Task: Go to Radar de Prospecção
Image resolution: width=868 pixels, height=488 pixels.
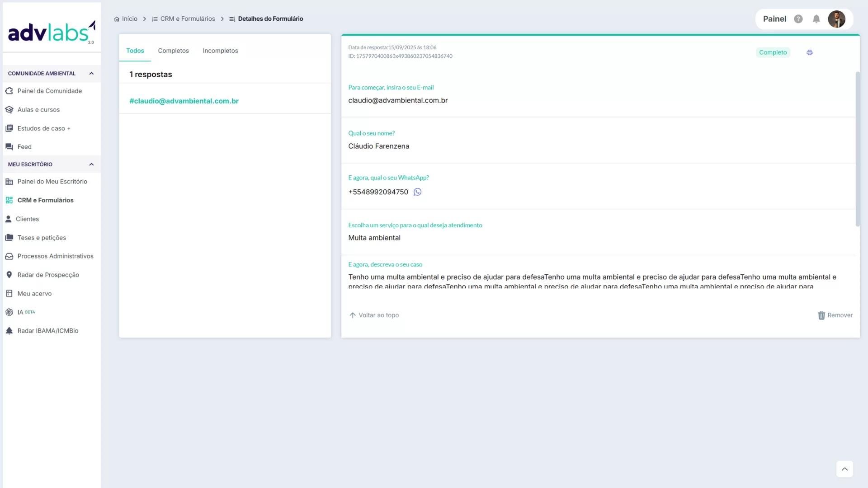Action: tap(48, 275)
